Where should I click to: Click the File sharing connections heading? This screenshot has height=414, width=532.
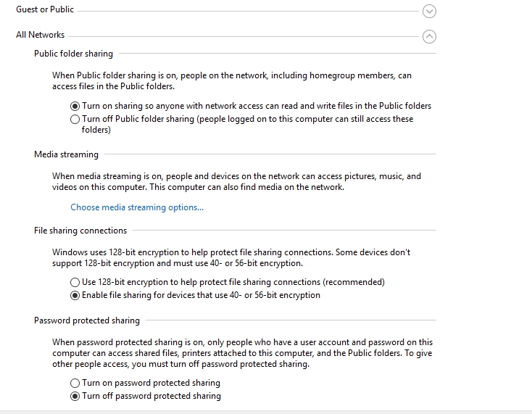tap(80, 231)
